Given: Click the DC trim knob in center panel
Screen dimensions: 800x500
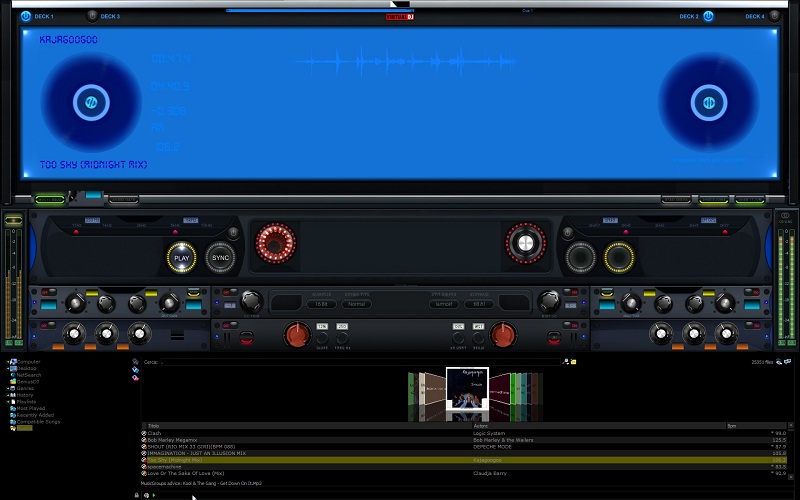Looking at the screenshot, I should coord(251,301).
